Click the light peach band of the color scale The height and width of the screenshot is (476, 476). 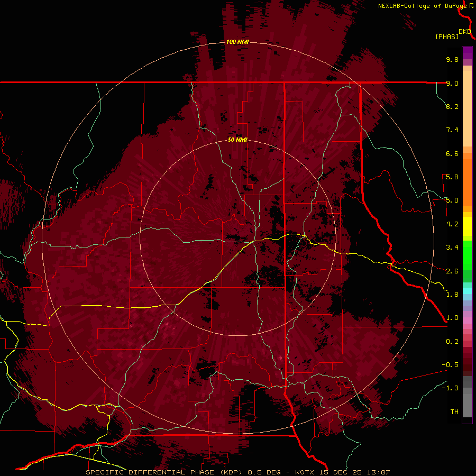[x=467, y=108]
